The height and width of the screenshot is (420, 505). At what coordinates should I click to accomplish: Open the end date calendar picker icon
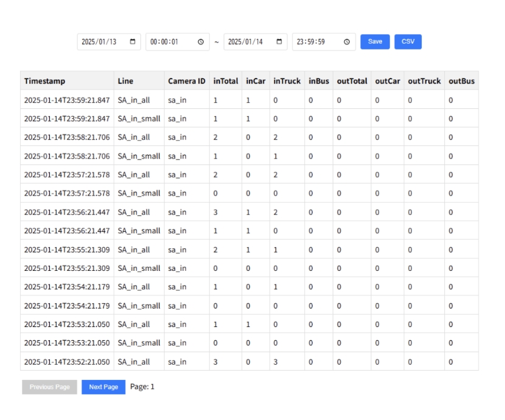[x=279, y=42]
